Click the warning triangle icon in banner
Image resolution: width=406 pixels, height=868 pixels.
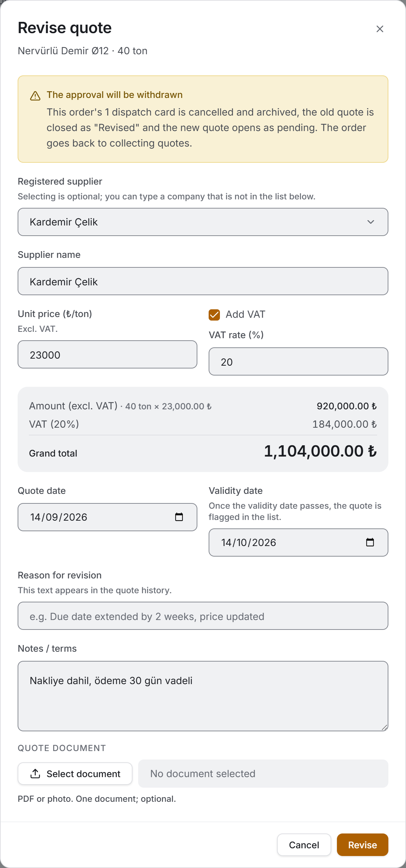[x=35, y=96]
